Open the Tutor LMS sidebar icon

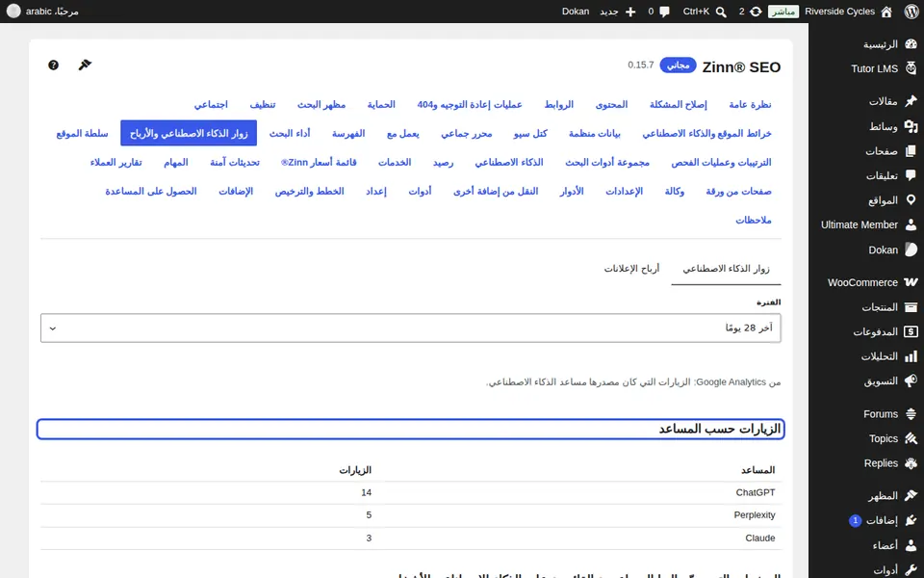tap(911, 68)
